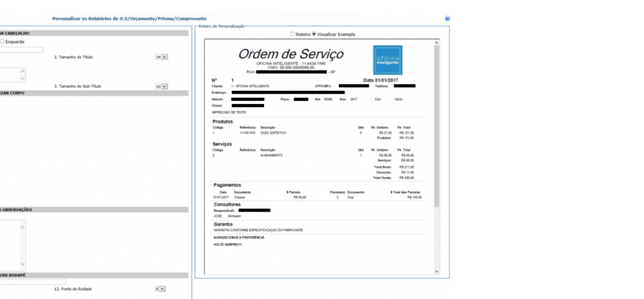Click the sub-title text area's down arrow
Screen dimensions: 644x299
click(23, 78)
